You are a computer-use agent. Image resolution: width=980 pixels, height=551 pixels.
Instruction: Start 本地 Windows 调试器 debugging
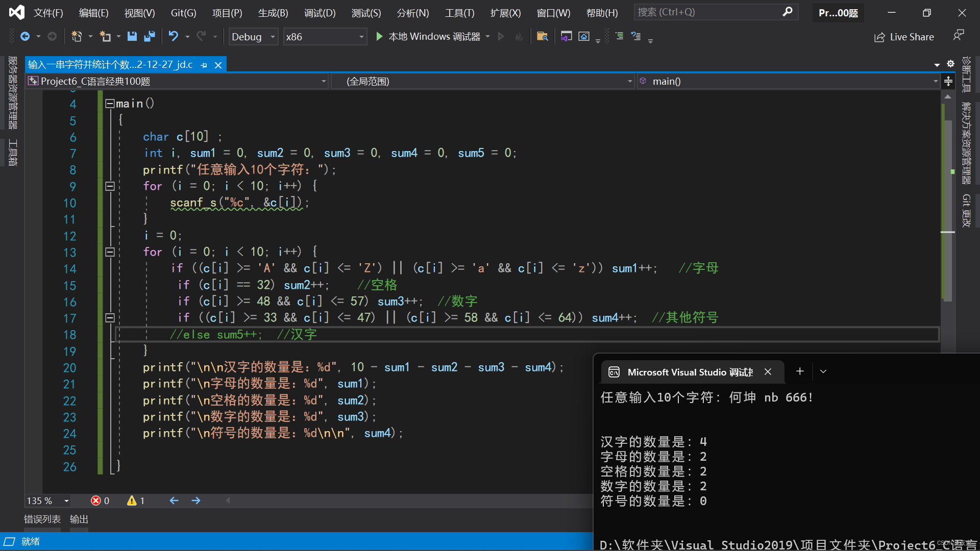[x=379, y=36]
